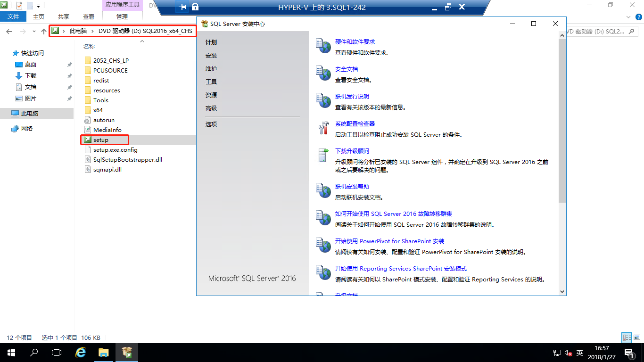This screenshot has height=362, width=644.
Task: Select the setup application icon
Action: point(88,140)
